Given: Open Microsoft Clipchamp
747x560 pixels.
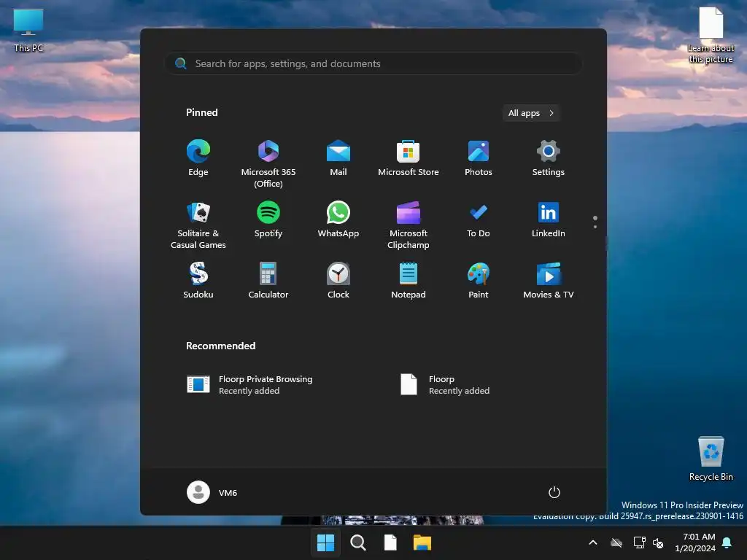Looking at the screenshot, I should click(409, 225).
